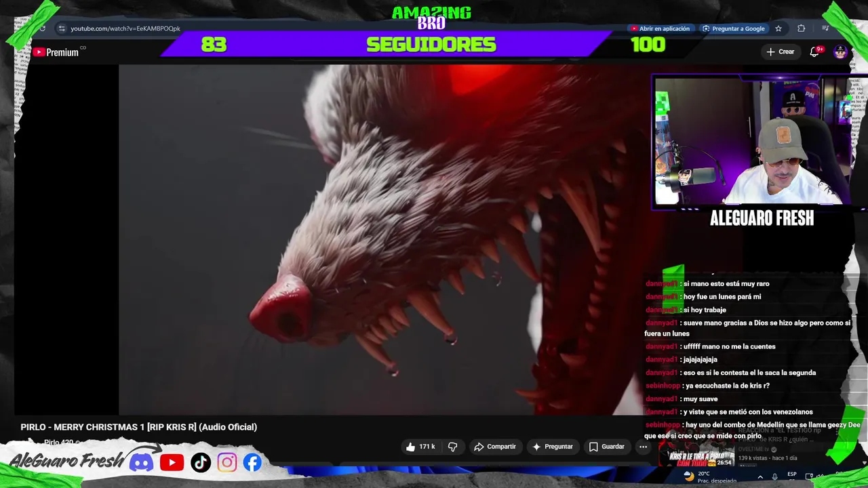Open the browser media controls icon
The height and width of the screenshot is (488, 868).
coord(825,28)
